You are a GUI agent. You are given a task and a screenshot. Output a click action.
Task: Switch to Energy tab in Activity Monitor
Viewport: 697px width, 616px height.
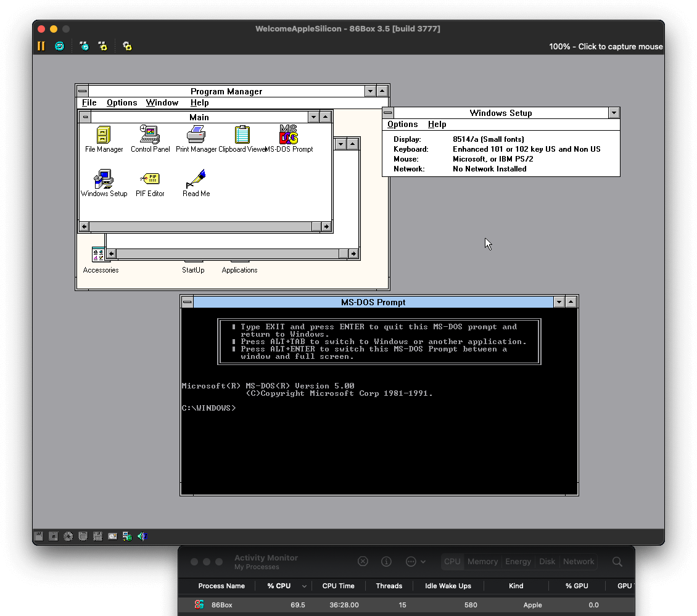click(x=518, y=561)
